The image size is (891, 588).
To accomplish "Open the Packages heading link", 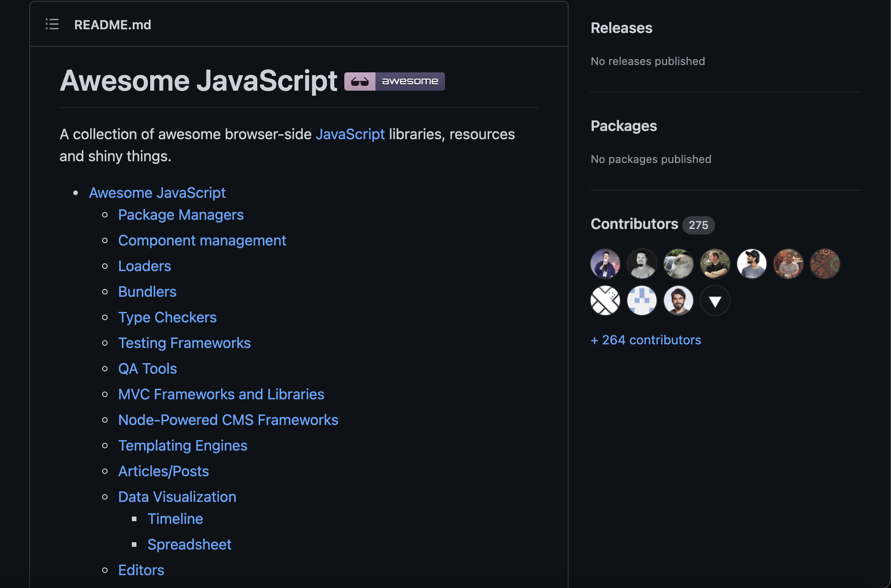I will tap(624, 126).
